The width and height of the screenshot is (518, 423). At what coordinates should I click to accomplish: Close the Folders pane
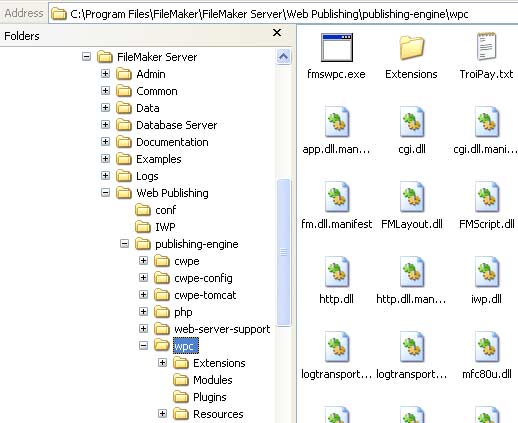tap(277, 33)
